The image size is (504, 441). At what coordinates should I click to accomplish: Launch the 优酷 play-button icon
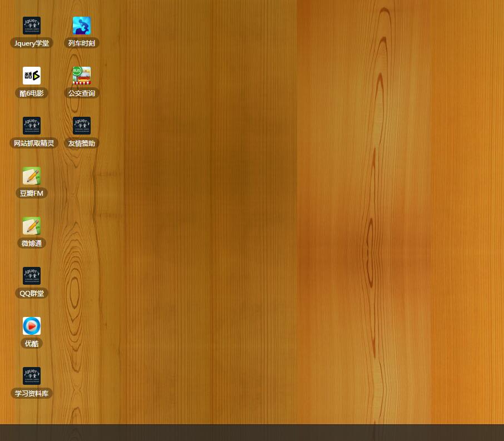coord(32,326)
